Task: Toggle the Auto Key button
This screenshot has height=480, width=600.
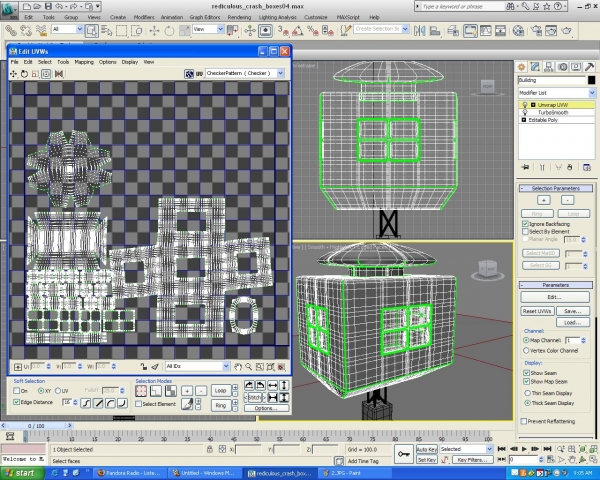Action: pos(427,449)
